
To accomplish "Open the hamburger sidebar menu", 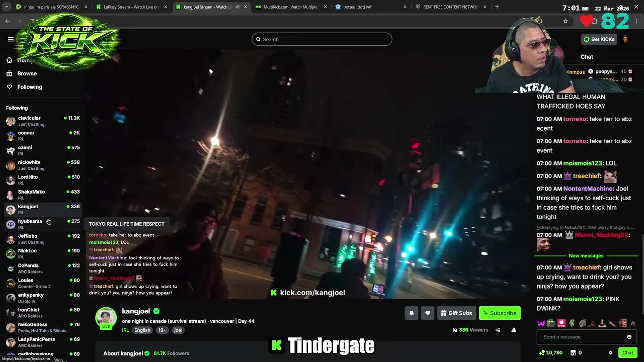I will point(11,39).
